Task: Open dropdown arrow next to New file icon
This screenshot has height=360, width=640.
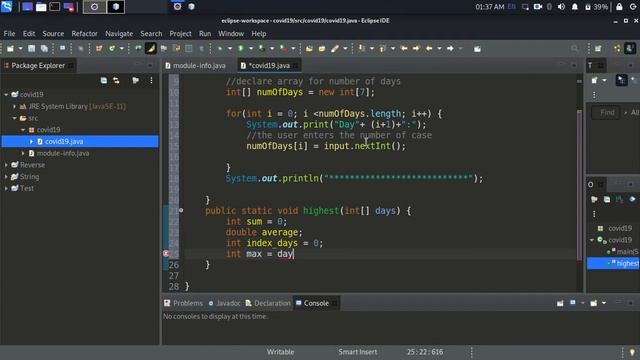Action: 20,49
